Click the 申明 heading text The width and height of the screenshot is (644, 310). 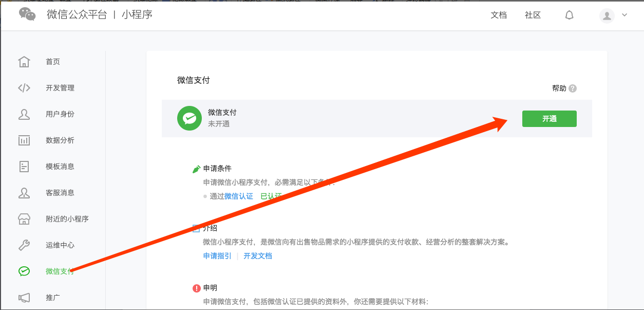pos(210,288)
